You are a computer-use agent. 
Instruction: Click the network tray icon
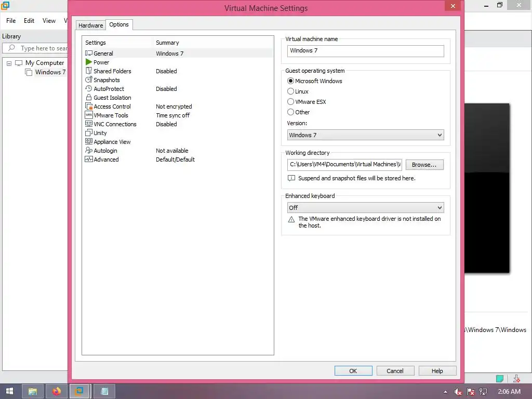(x=483, y=392)
